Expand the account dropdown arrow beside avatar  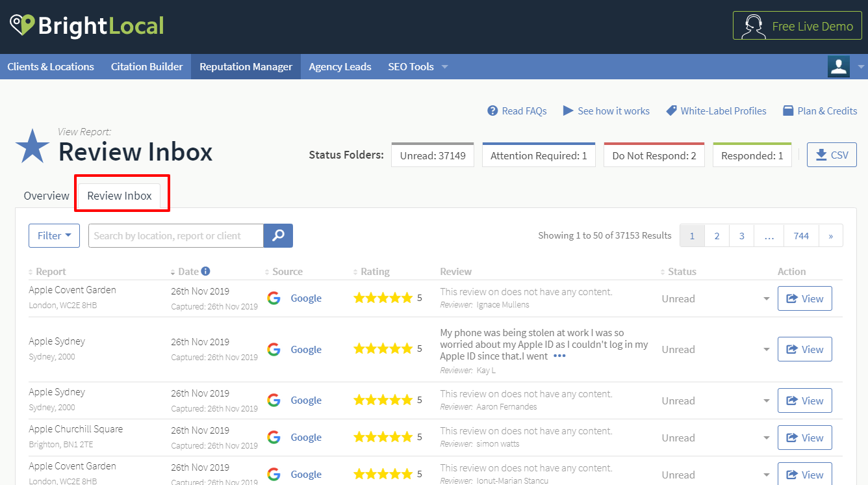coord(860,66)
